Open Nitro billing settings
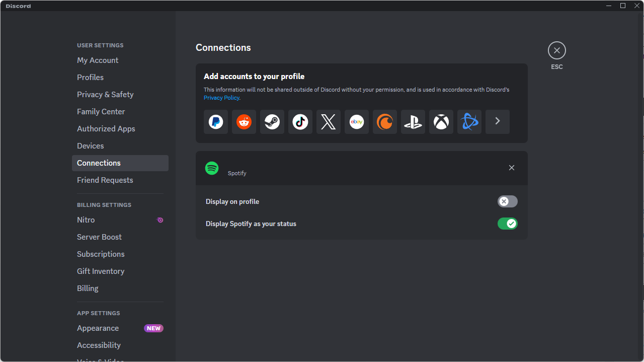Screen dimensions: 644x362 tap(120, 220)
